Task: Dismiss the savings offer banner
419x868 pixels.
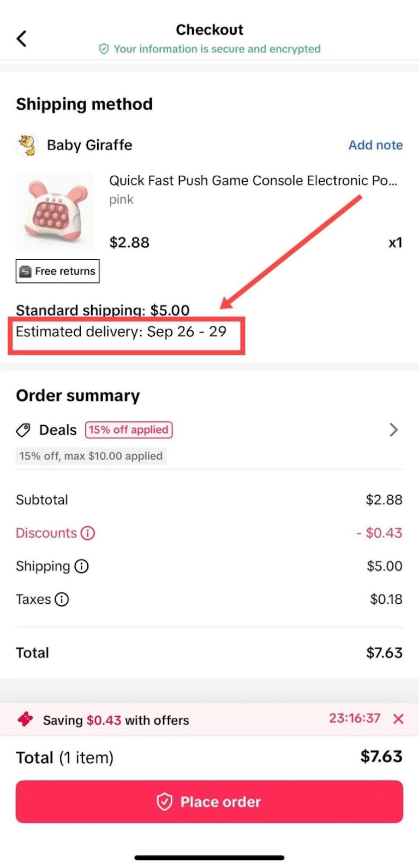Action: [x=398, y=719]
